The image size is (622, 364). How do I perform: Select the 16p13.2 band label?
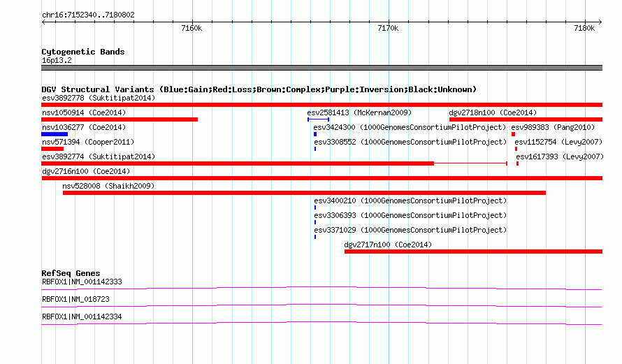pyautogui.click(x=57, y=60)
